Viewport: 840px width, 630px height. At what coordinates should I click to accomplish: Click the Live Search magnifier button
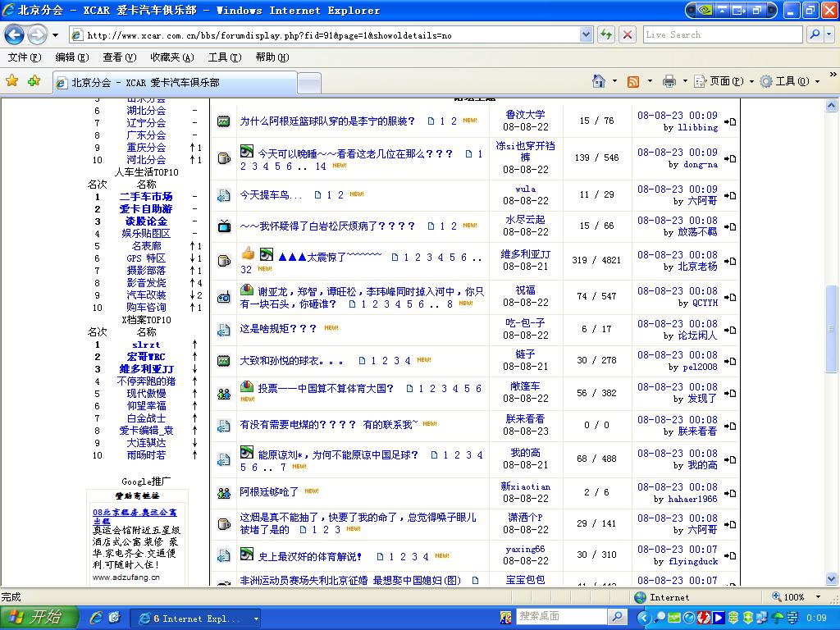click(814, 34)
